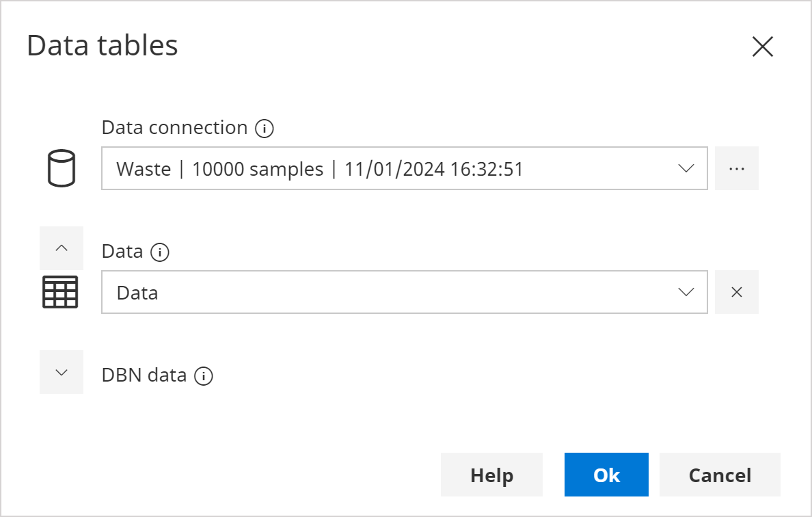812x517 pixels.
Task: Expand the DBN data section
Action: click(x=61, y=372)
